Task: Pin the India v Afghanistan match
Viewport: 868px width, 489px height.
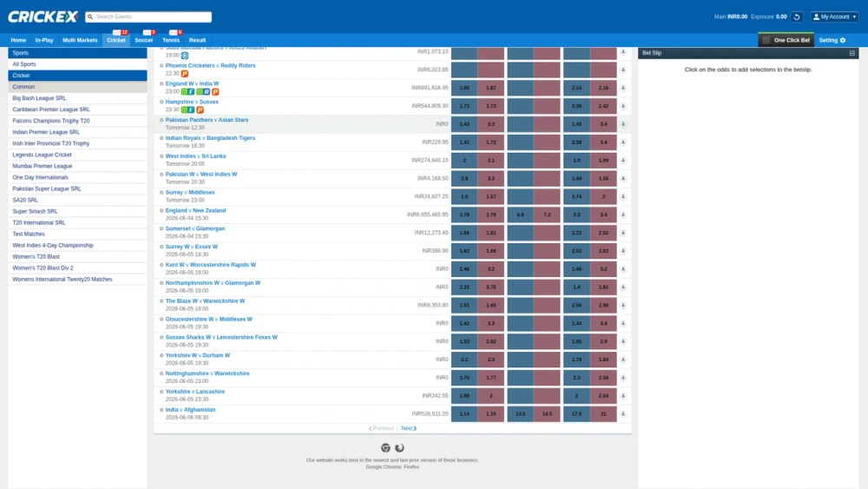Action: (x=622, y=413)
